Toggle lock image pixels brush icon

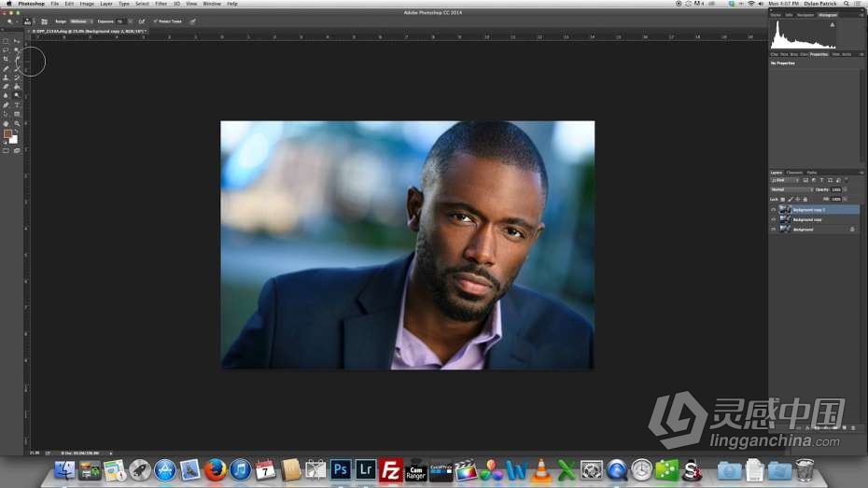tap(790, 199)
